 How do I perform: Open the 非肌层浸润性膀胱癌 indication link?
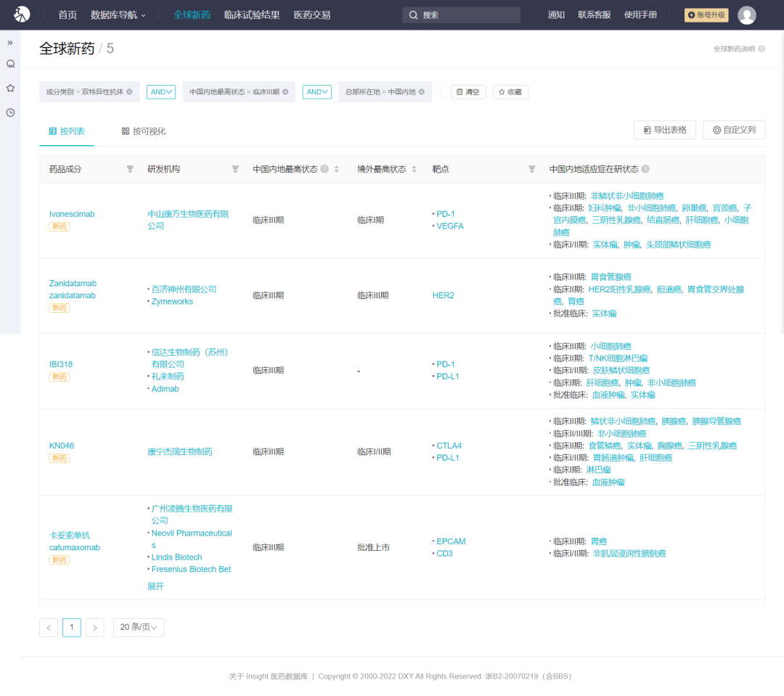(x=629, y=554)
